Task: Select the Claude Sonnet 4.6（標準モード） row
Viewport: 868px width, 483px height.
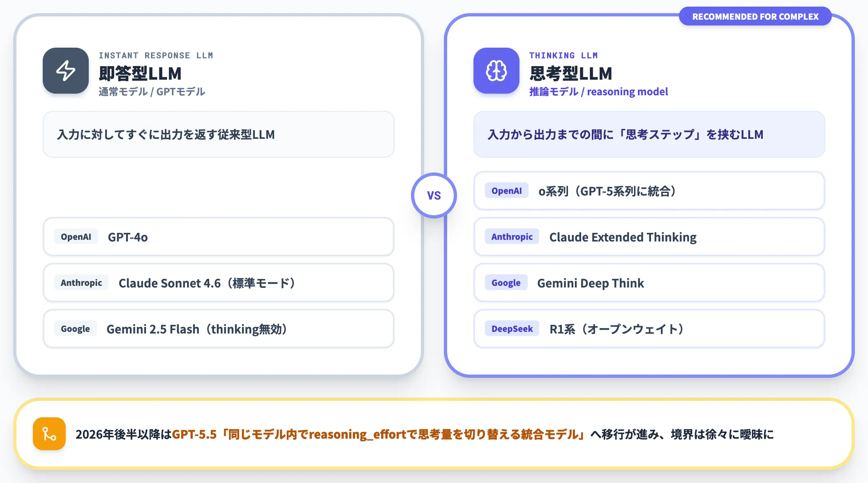Action: tap(219, 283)
